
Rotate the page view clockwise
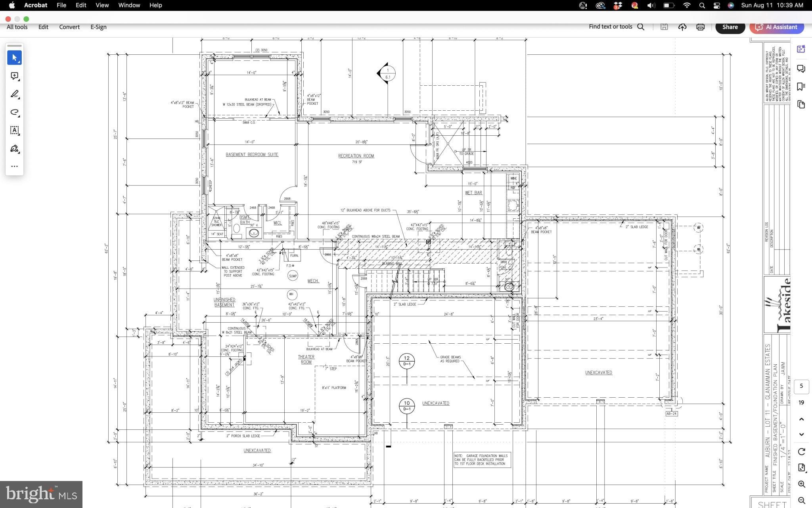click(x=801, y=452)
